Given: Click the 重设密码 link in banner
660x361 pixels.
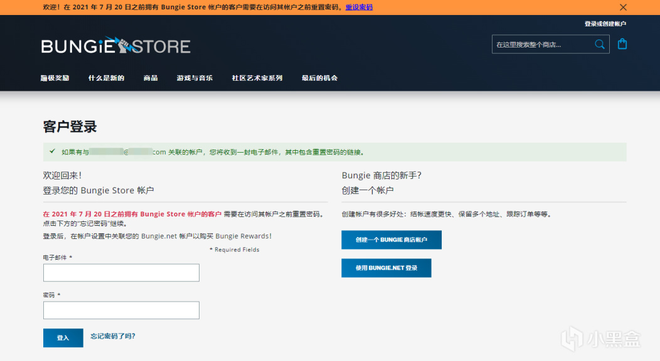Looking at the screenshot, I should tap(359, 7).
